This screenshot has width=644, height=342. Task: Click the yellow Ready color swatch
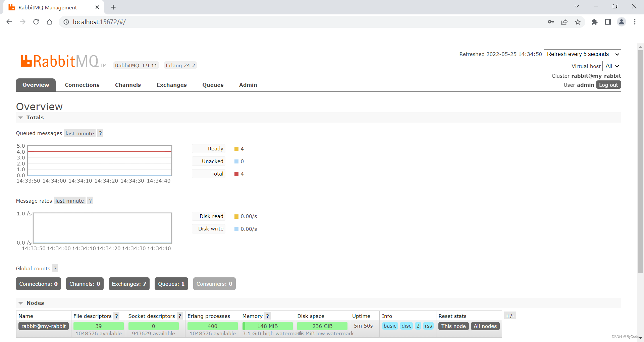(236, 149)
